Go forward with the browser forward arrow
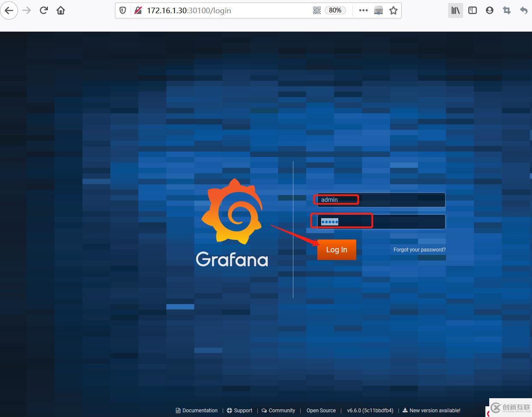 (x=27, y=10)
